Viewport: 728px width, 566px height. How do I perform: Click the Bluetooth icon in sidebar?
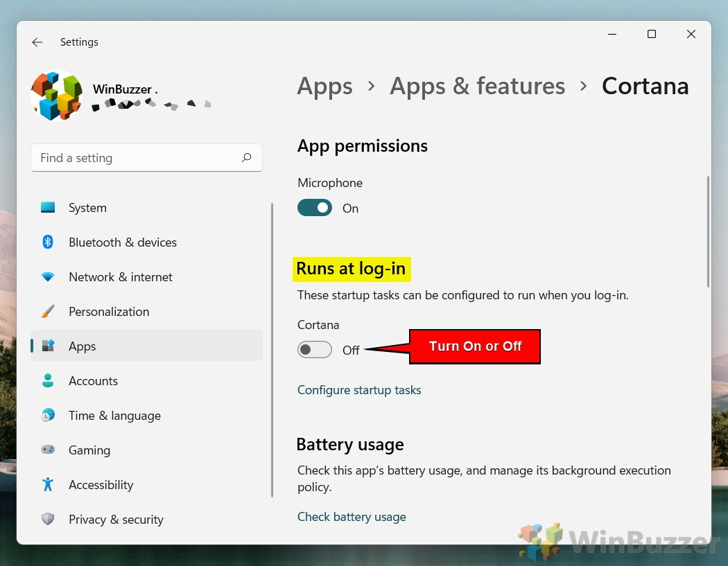[48, 242]
